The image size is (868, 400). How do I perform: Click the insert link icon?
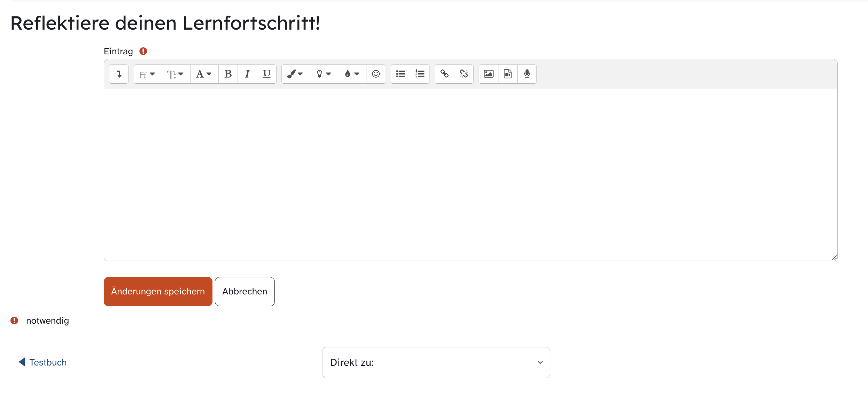click(x=444, y=74)
